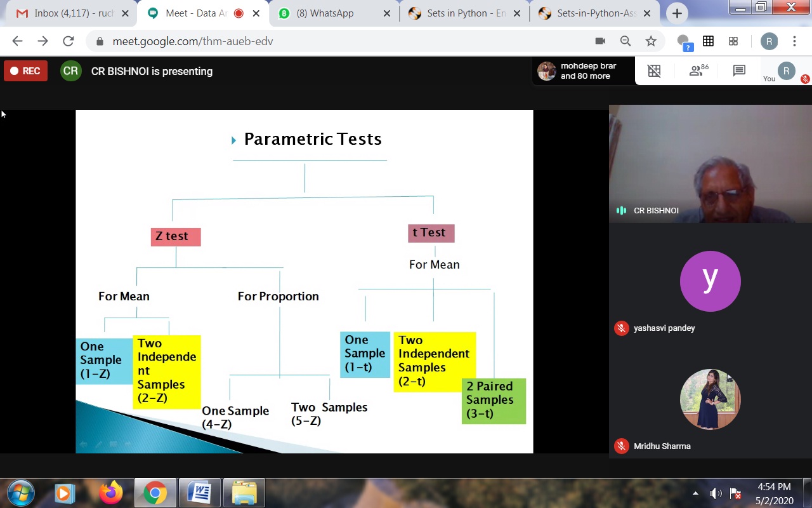Screen dimensions: 812x508
Task: Switch to the Gmail Inbox tab
Action: click(73, 13)
